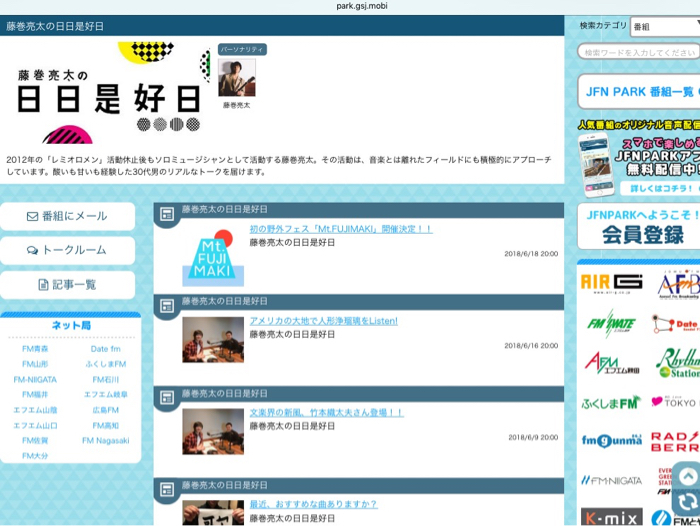Click the 2018/6/18 20:00 post date

pos(531,254)
